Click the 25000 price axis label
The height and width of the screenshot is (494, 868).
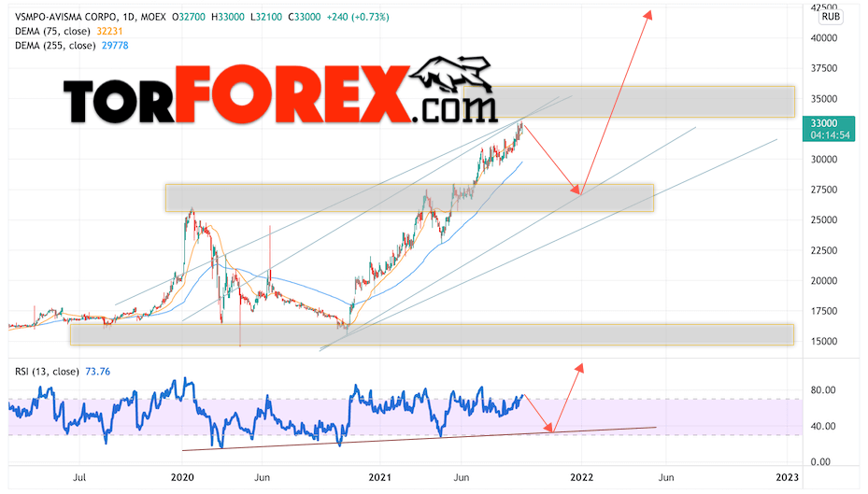click(824, 220)
